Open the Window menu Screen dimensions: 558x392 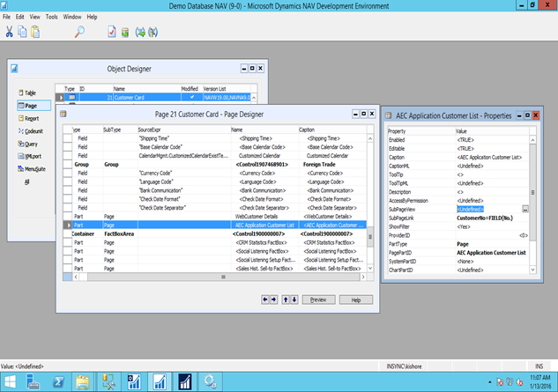[72, 17]
